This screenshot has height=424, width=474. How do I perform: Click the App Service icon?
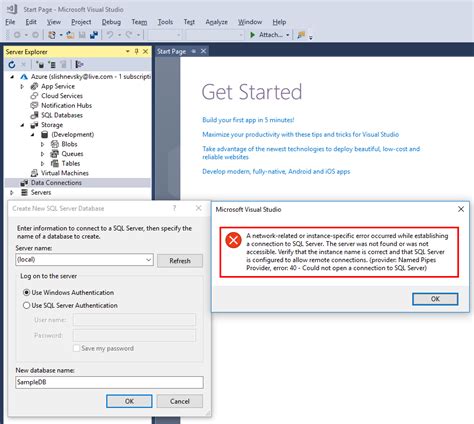[34, 86]
